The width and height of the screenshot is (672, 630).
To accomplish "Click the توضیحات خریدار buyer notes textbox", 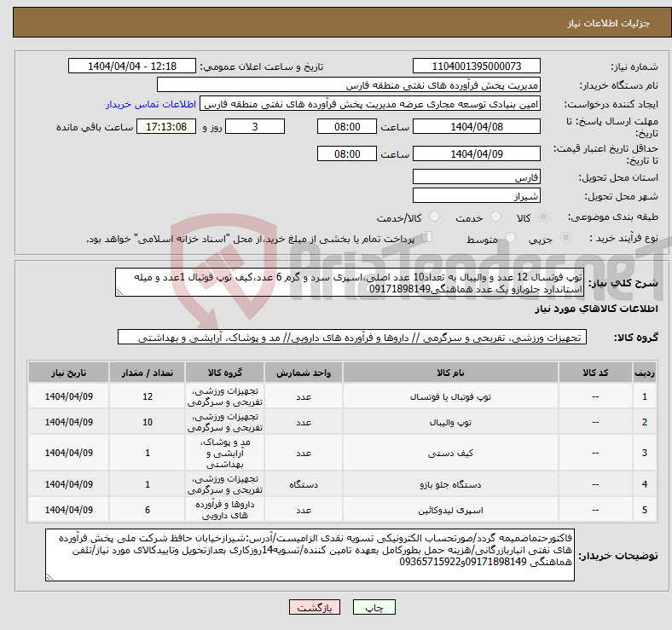I will pos(310,555).
